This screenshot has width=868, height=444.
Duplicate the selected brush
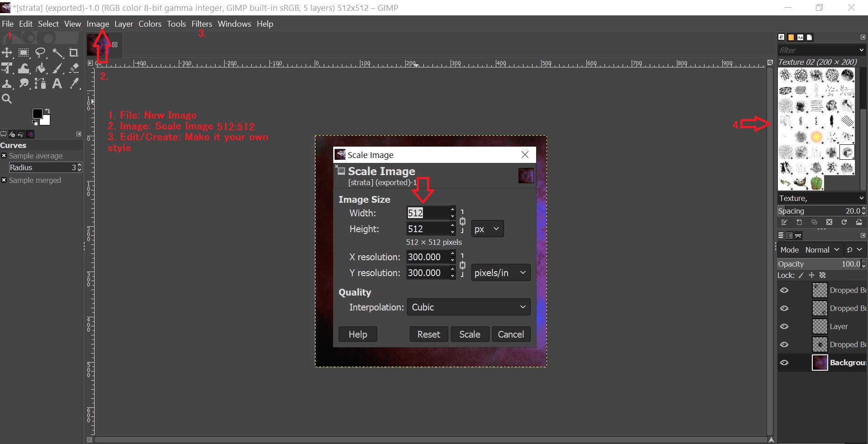814,222
